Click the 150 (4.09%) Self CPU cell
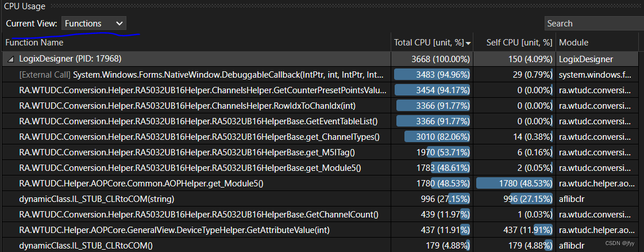 click(x=515, y=59)
